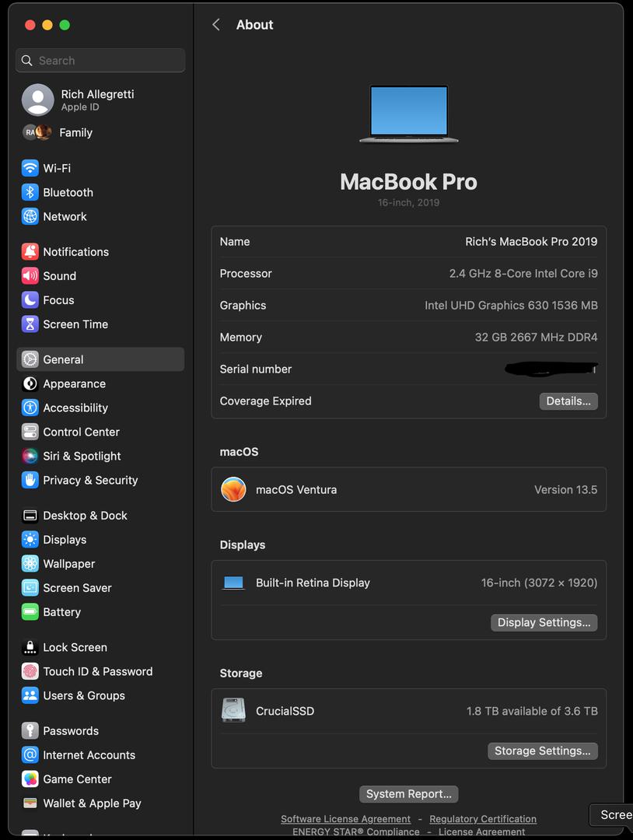Click "Intel UHD Graphics 630 1536 MB" text

pos(511,306)
